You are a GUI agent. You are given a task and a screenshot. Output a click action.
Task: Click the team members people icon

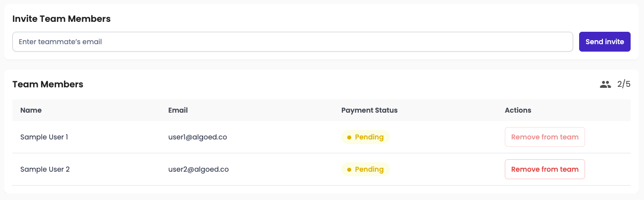click(605, 84)
